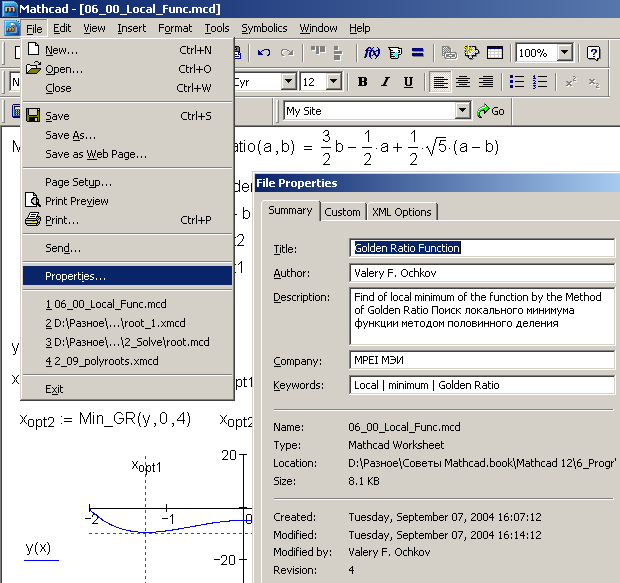This screenshot has width=620, height=583.
Task: Enable Center paragraph alignment
Action: 463,82
